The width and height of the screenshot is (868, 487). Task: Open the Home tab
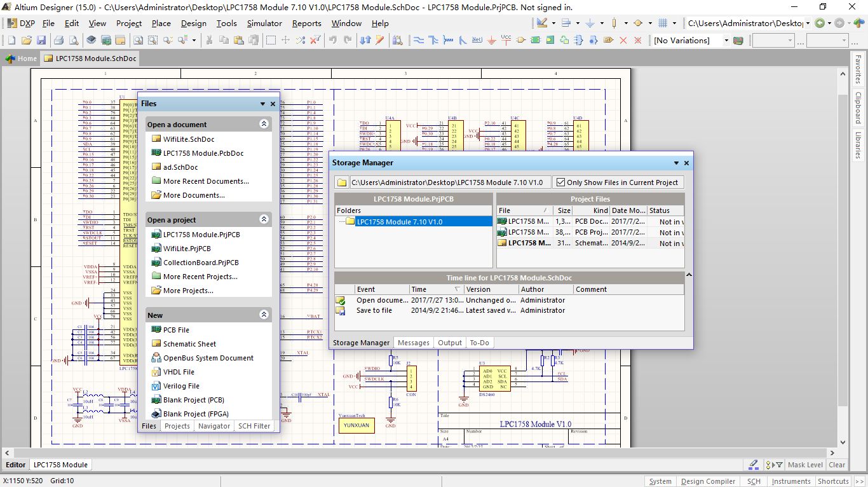tap(22, 58)
